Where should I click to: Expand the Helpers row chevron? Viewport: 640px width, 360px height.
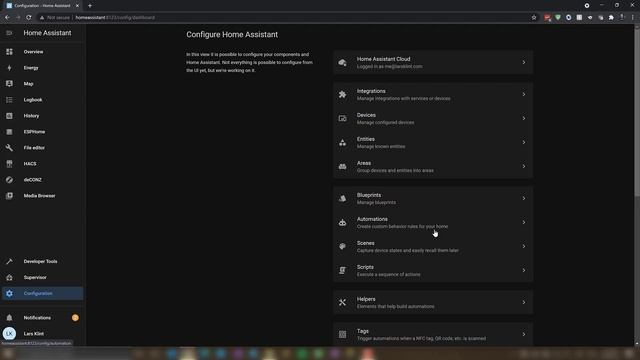pos(524,302)
